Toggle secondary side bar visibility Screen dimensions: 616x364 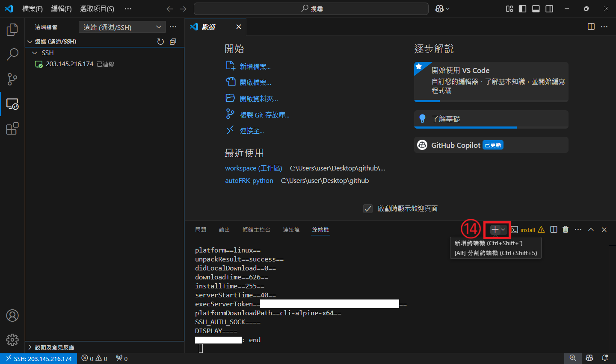point(549,9)
